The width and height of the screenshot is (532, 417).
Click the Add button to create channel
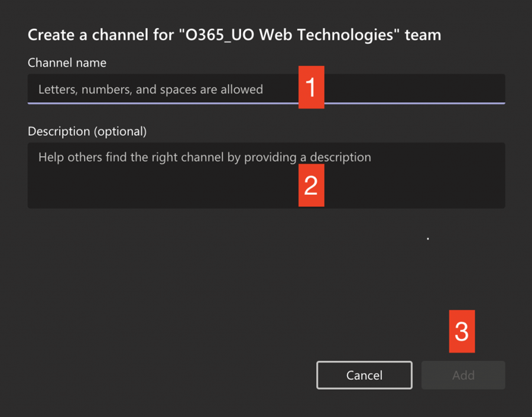[x=463, y=375]
